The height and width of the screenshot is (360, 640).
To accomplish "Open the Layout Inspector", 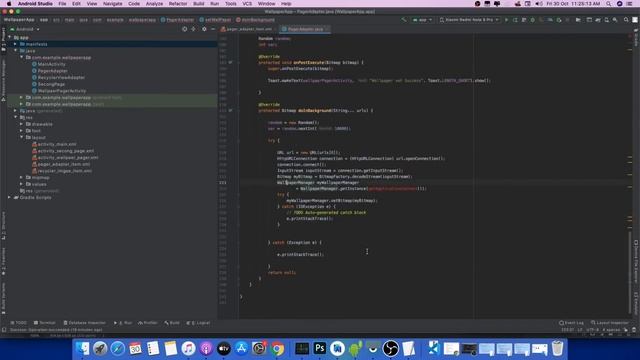I will click(610, 323).
